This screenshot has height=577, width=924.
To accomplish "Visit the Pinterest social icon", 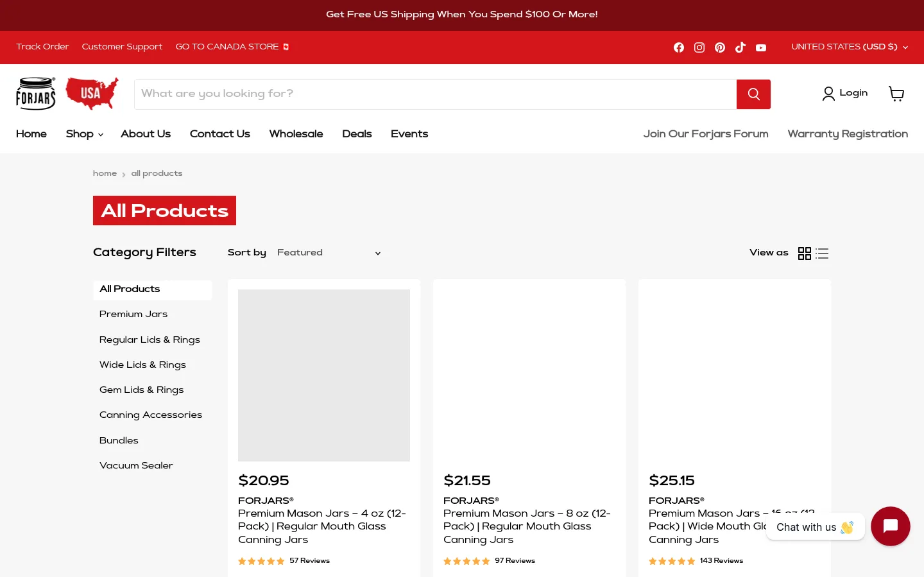I will point(720,47).
